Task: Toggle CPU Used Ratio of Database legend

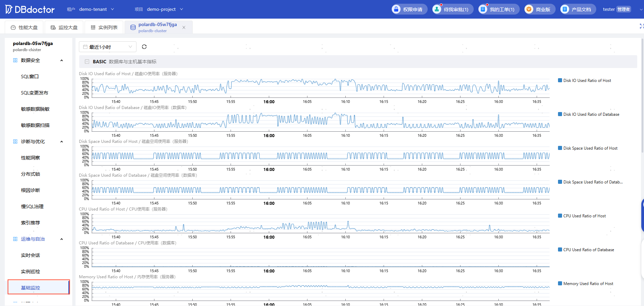Action: (586, 250)
